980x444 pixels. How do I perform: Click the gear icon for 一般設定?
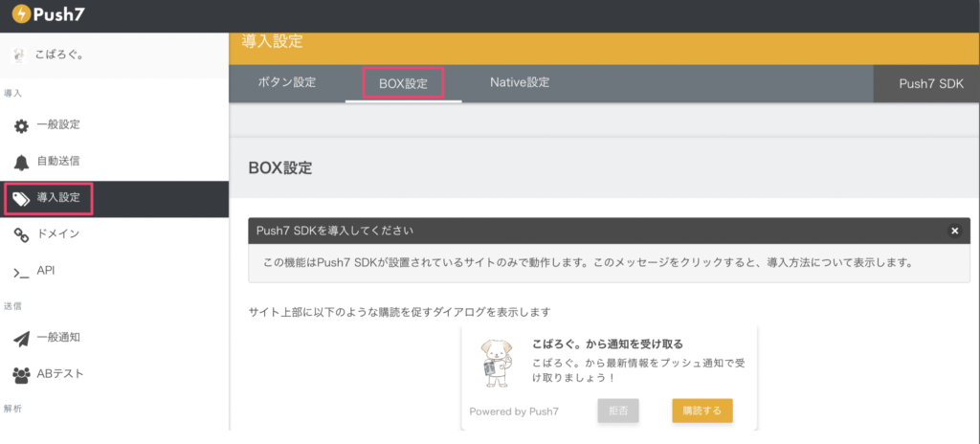click(x=21, y=125)
